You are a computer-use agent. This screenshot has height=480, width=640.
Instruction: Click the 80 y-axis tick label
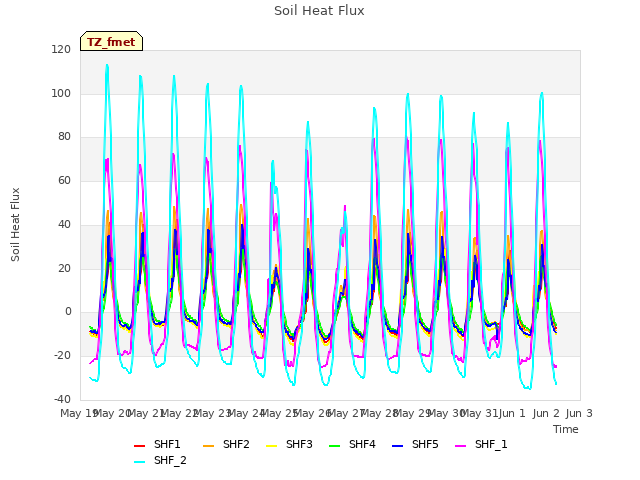pos(64,137)
